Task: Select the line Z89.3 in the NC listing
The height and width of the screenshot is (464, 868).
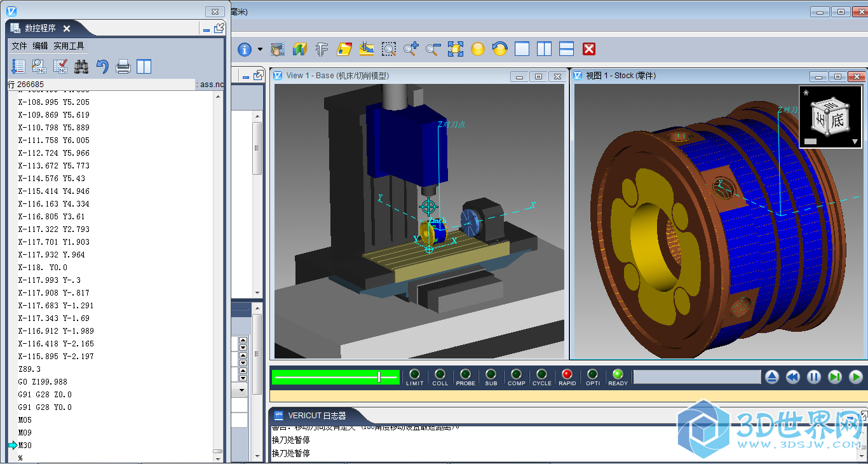Action: tap(29, 369)
